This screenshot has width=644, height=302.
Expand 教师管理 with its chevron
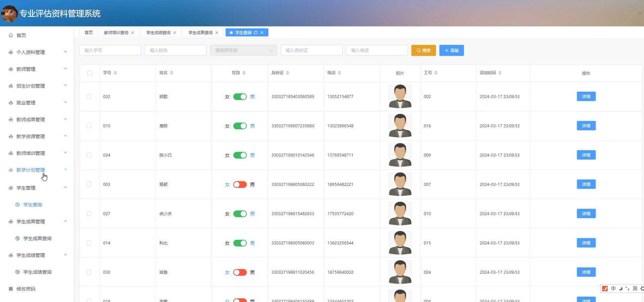tap(65, 69)
